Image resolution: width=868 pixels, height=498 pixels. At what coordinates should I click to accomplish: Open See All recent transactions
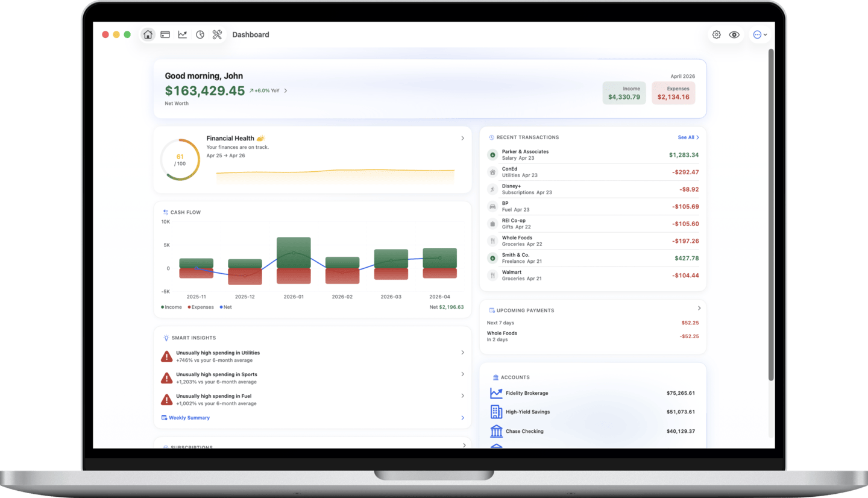tap(688, 137)
